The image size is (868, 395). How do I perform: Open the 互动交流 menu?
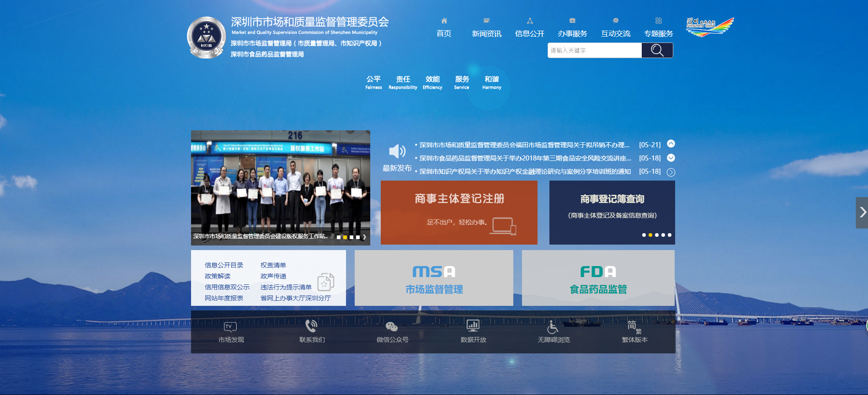click(x=616, y=33)
